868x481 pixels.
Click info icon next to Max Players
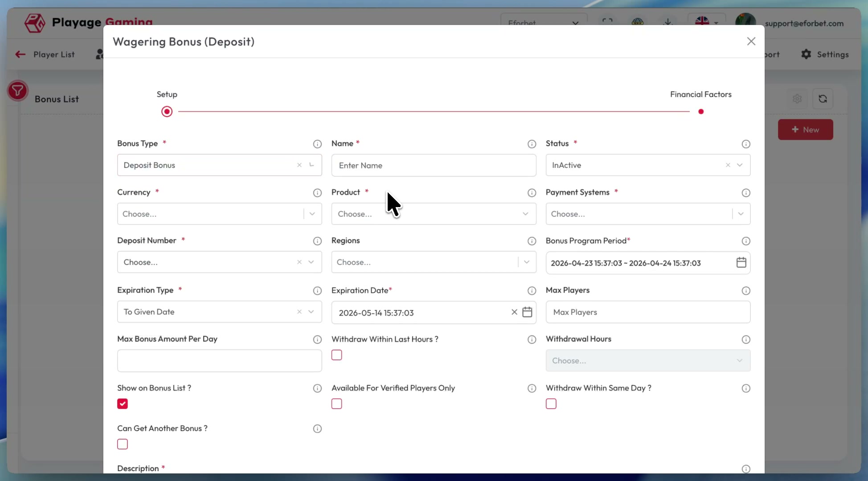pyautogui.click(x=746, y=291)
